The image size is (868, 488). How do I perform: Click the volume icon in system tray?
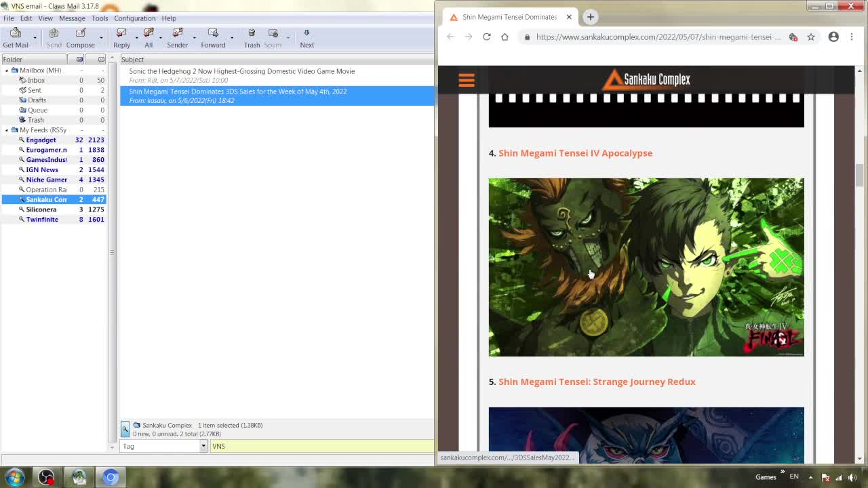click(852, 477)
